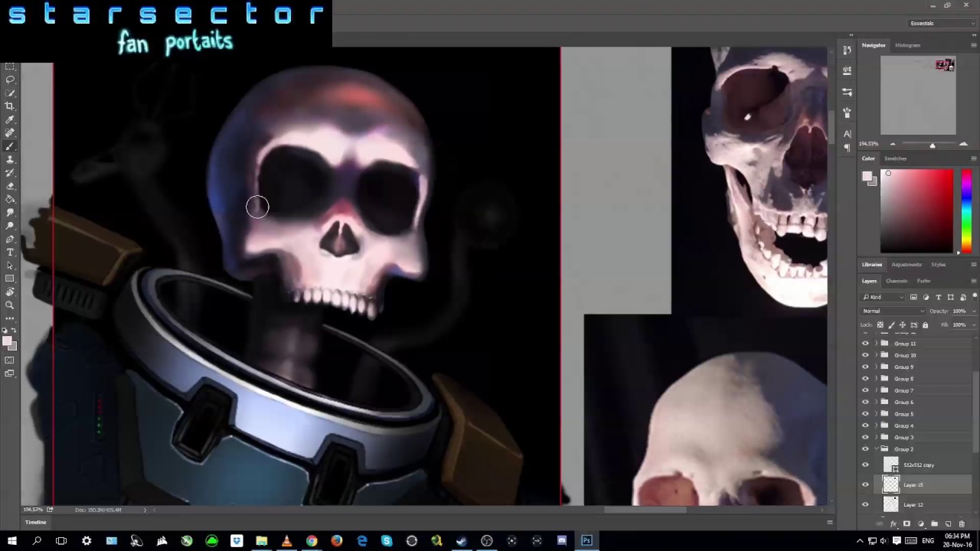The image size is (980, 551).
Task: Open Google Chrome from the taskbar
Action: (312, 541)
